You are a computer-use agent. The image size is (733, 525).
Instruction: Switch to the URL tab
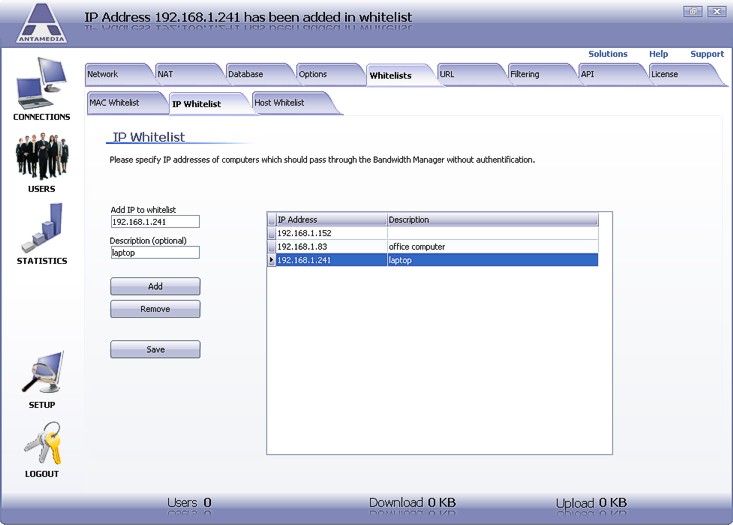472,74
